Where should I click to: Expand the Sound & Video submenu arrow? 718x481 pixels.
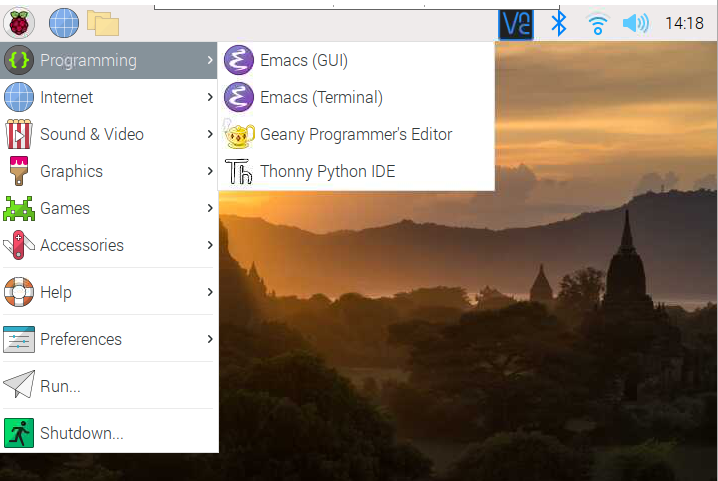point(210,134)
